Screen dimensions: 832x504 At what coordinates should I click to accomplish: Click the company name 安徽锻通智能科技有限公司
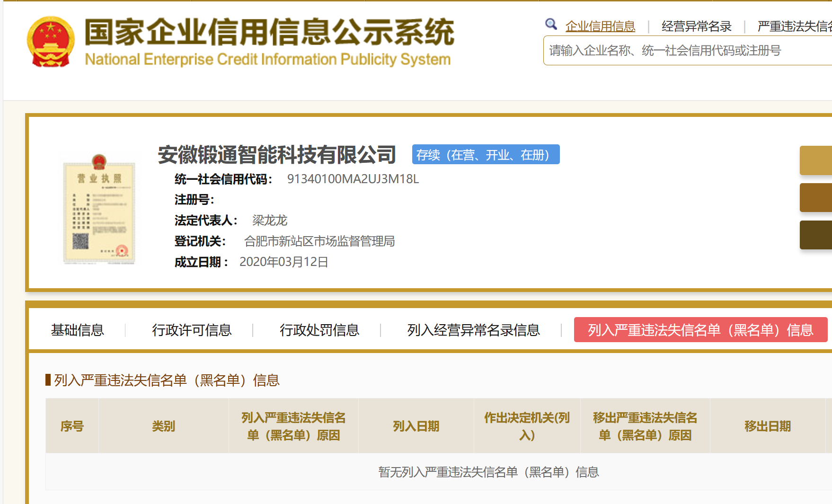pyautogui.click(x=277, y=154)
